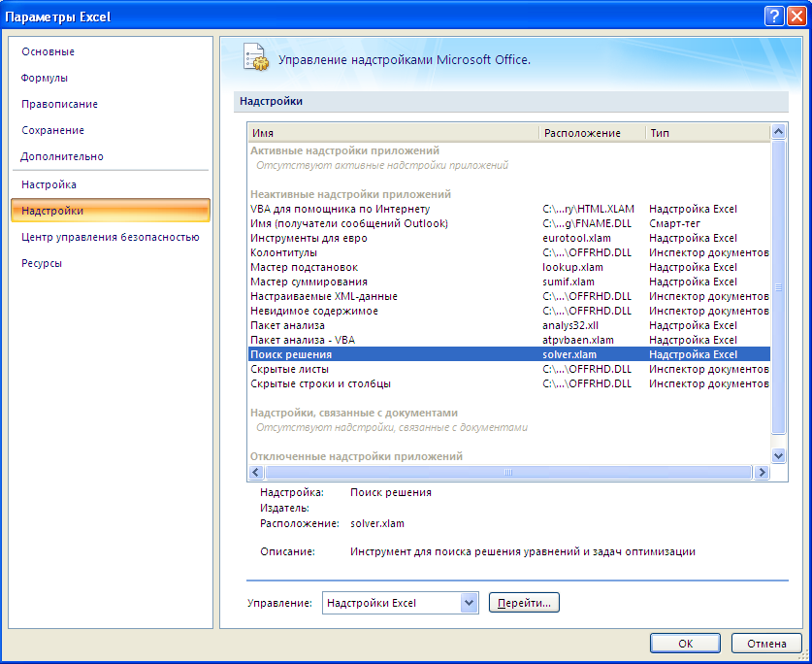This screenshot has height=664, width=812.
Task: Select the Поиск решения add-in row
Action: point(509,354)
